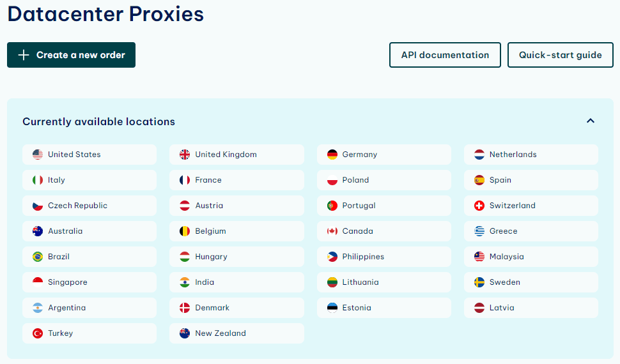This screenshot has height=364, width=620.
Task: Click the Germany flag icon
Action: coord(332,155)
